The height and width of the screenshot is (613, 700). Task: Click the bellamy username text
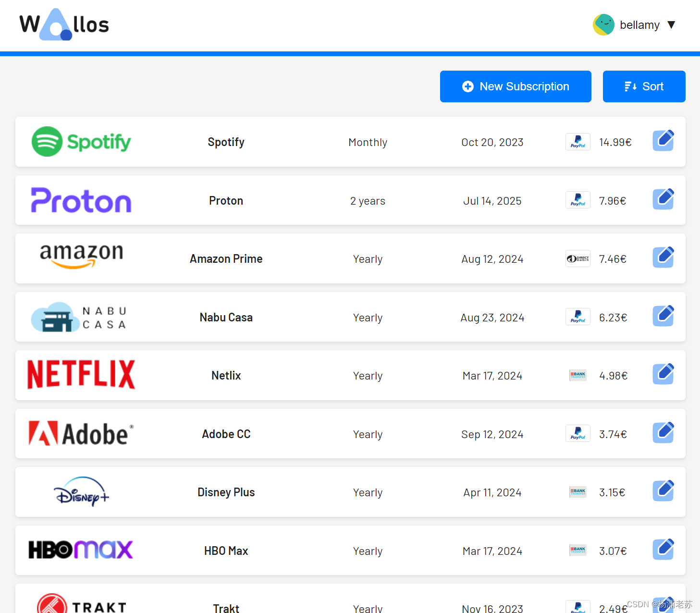(x=639, y=25)
